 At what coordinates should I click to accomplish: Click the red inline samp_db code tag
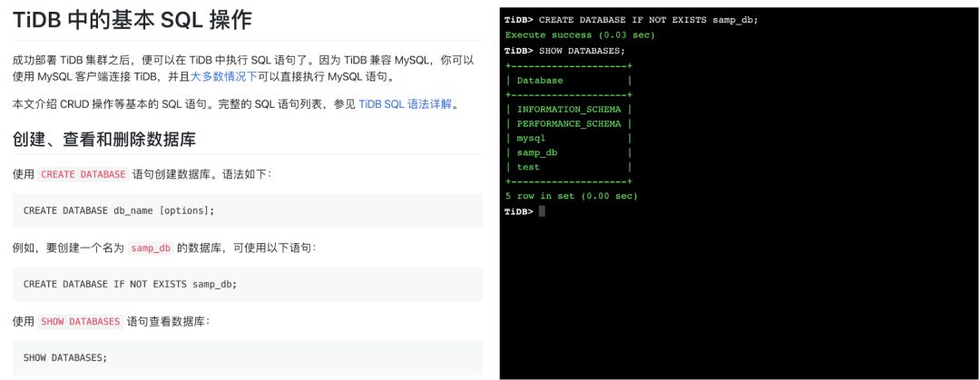point(151,248)
